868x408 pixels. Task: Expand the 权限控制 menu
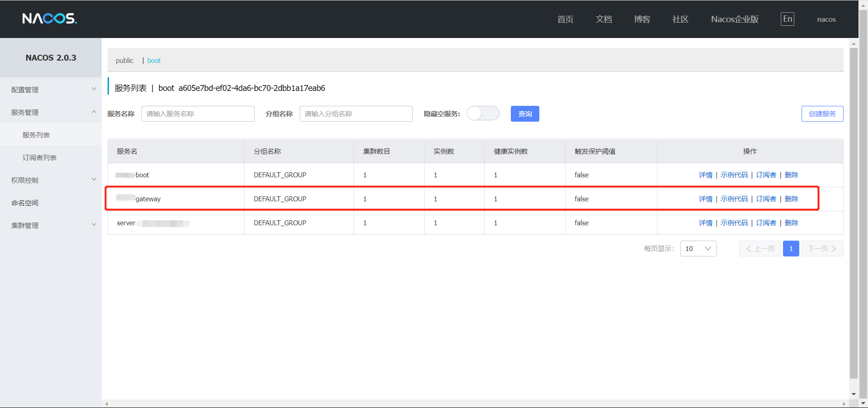[x=51, y=180]
